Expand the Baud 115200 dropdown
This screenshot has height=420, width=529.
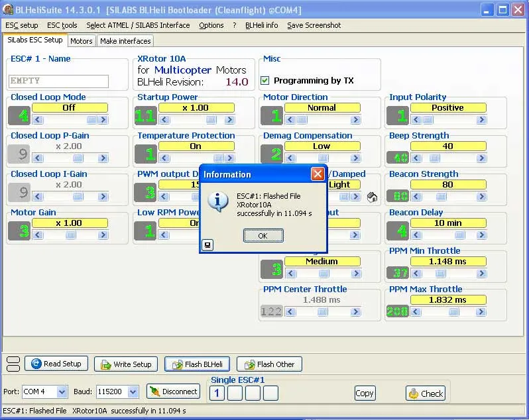tap(133, 392)
